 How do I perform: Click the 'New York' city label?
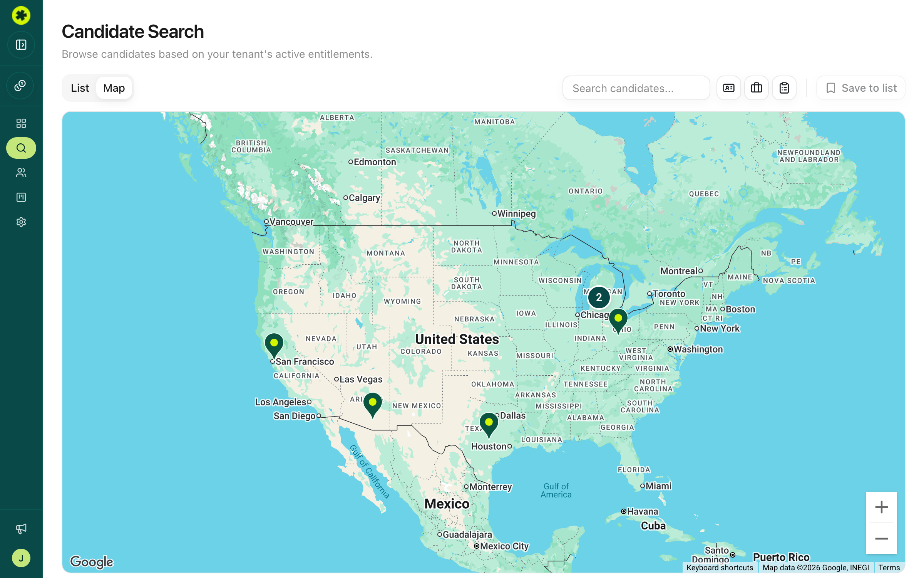(720, 328)
